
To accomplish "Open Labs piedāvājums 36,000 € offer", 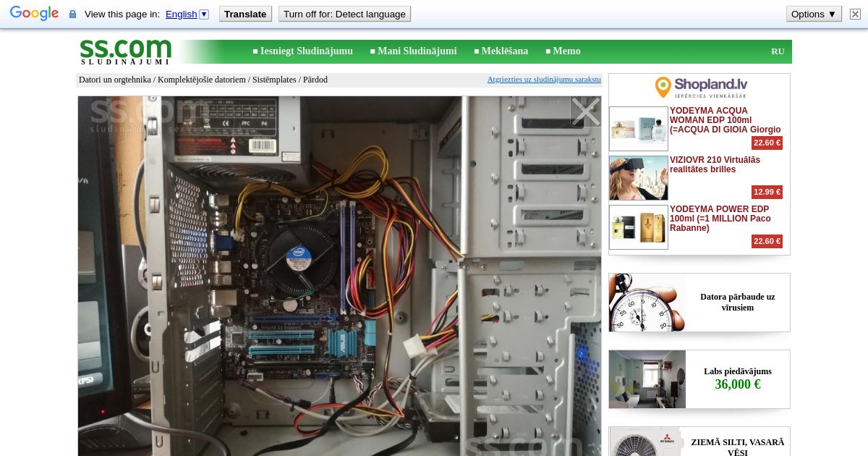I will (x=738, y=379).
